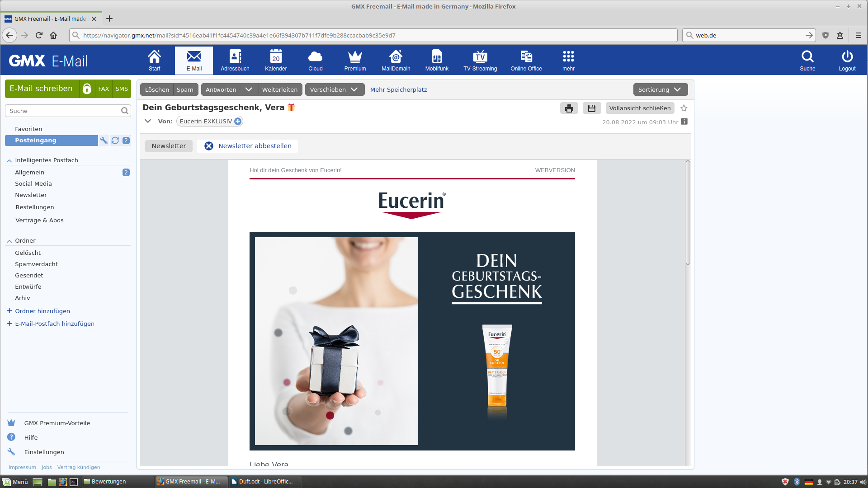Open the Premium crown icon

tap(355, 60)
